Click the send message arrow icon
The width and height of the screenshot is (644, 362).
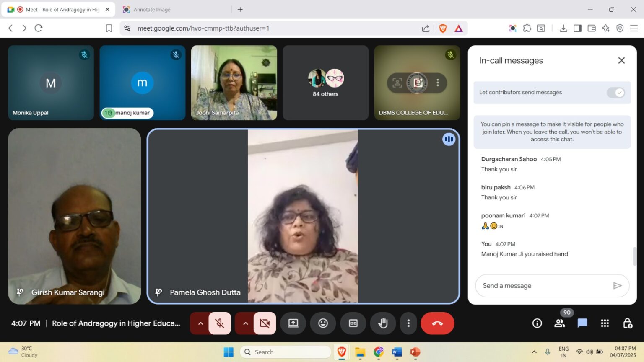[x=617, y=286]
